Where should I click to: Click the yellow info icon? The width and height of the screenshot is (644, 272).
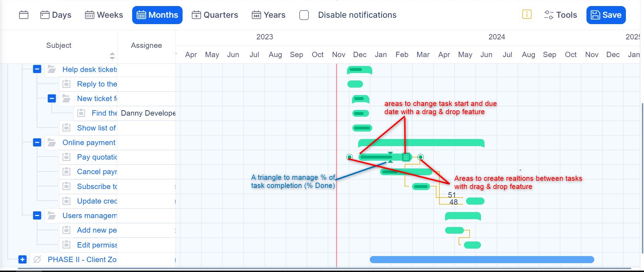[527, 15]
